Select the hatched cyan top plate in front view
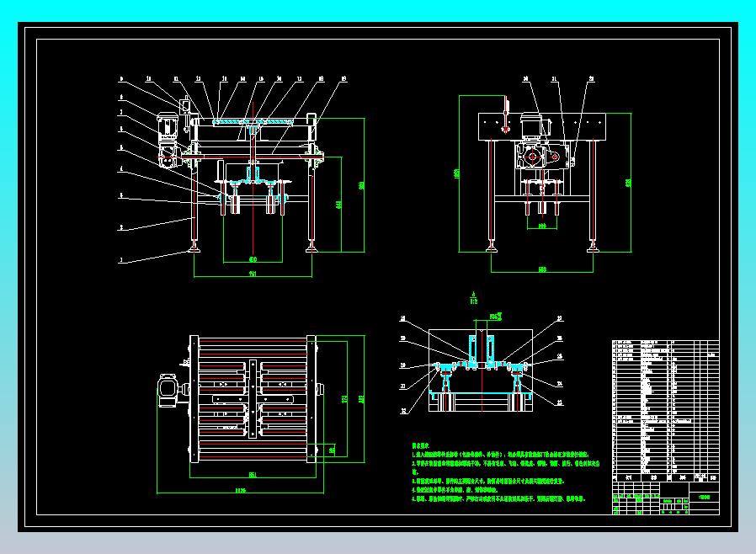This screenshot has height=554, width=756. [x=253, y=121]
